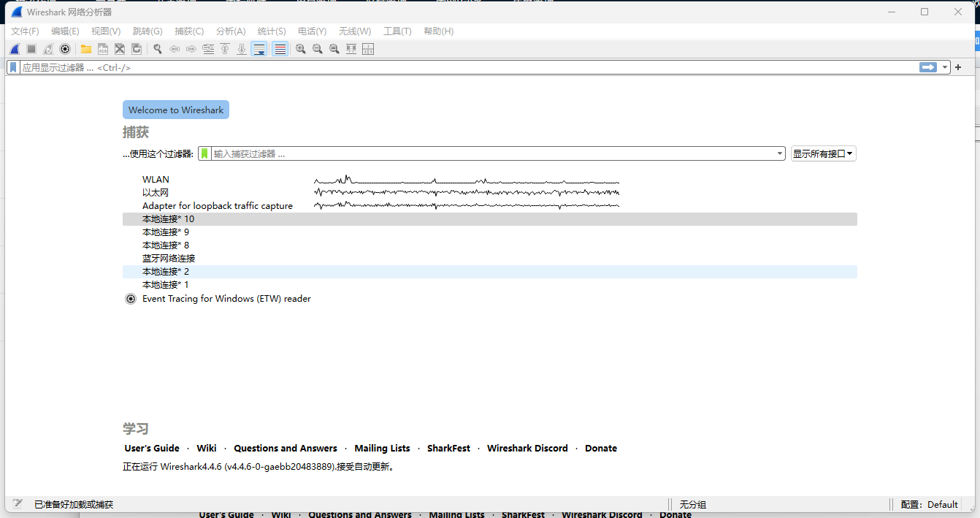Click the Find packet magnifier icon
Viewport: 980px width, 518px height.
pyautogui.click(x=157, y=49)
